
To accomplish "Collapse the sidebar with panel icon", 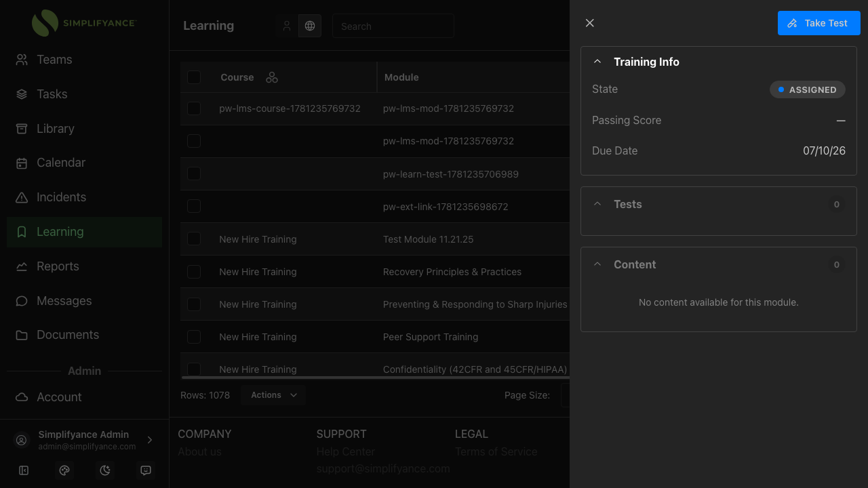I will (24, 470).
